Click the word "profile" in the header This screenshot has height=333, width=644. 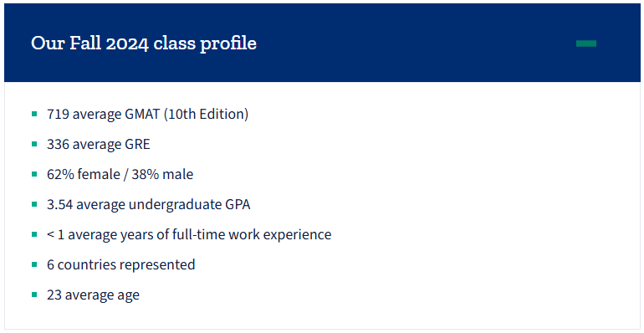tap(228, 44)
